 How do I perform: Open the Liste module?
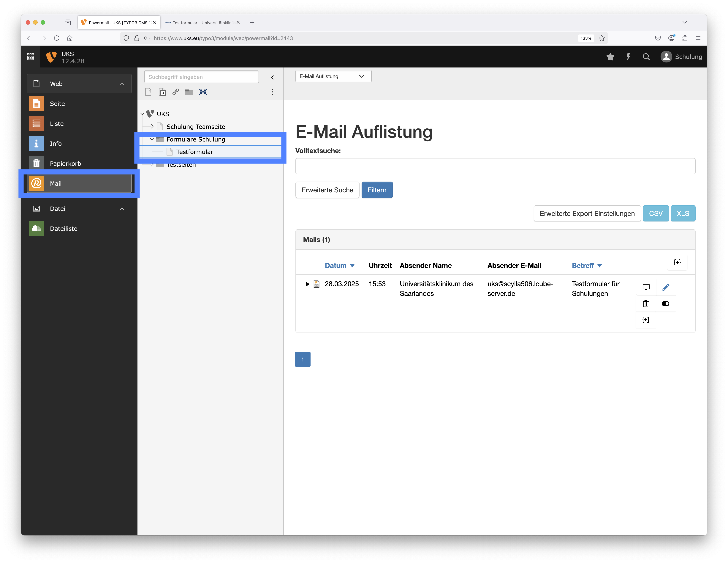pos(57,124)
